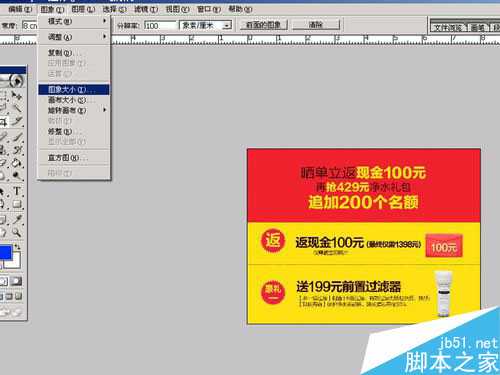Select the Eyedropper tool
This screenshot has width=500, height=375.
(17, 219)
